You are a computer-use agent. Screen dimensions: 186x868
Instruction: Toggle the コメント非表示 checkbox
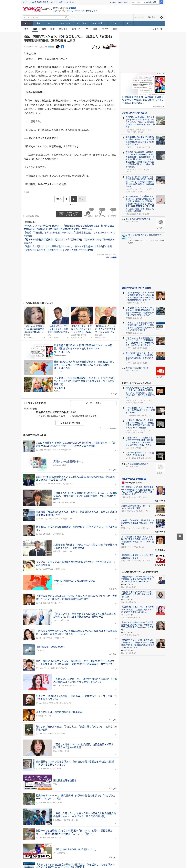102,429
